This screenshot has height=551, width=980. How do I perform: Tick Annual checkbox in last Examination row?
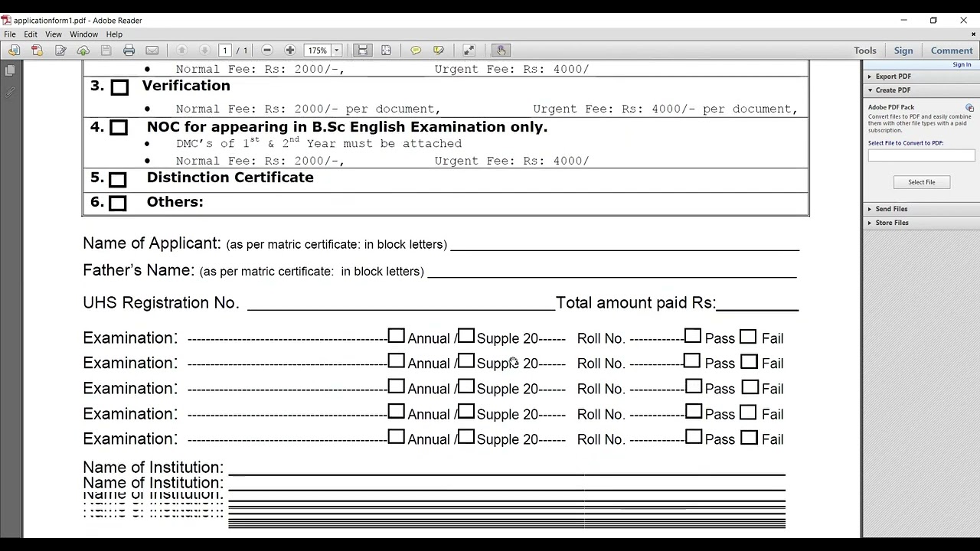click(x=396, y=437)
